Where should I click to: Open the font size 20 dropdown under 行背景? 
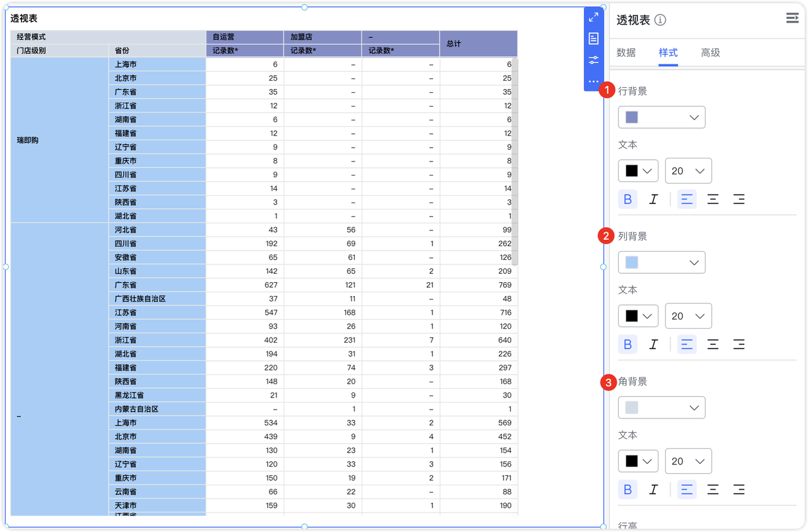(x=688, y=170)
